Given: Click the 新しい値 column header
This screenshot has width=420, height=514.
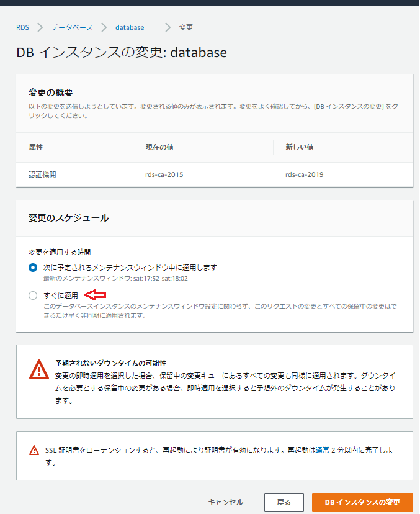Looking at the screenshot, I should [300, 148].
